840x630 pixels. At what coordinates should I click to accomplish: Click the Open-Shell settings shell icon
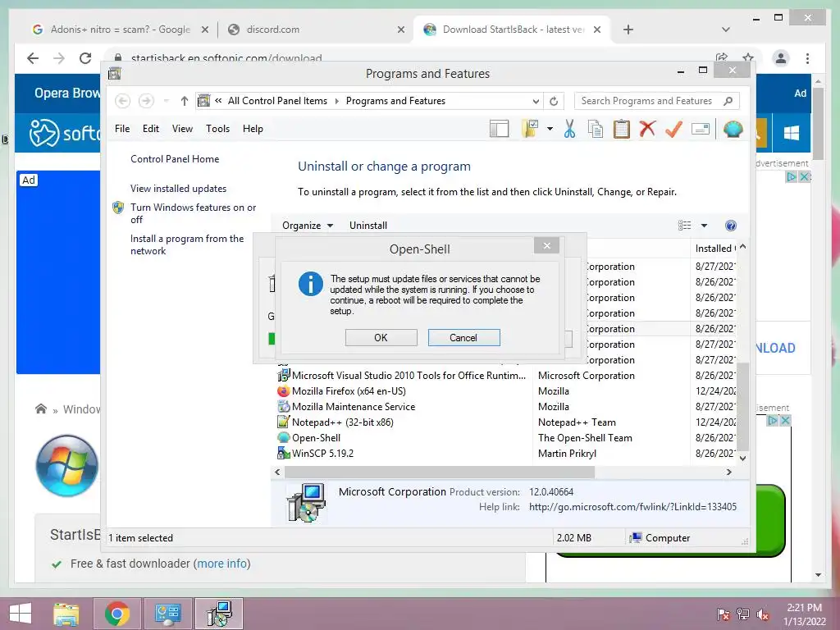[x=733, y=129]
